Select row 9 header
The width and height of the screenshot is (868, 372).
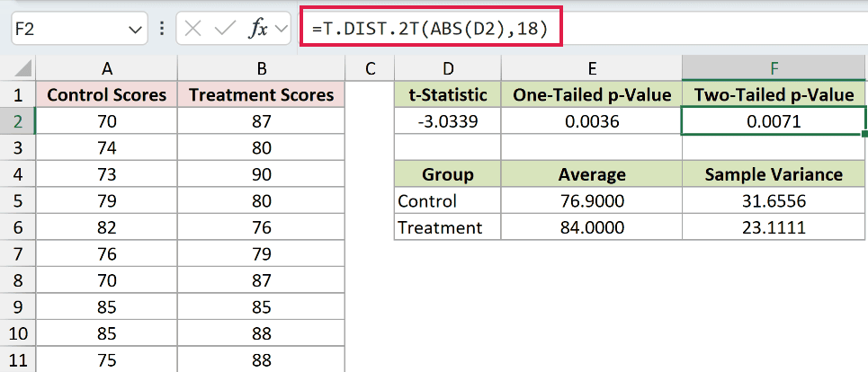point(18,307)
